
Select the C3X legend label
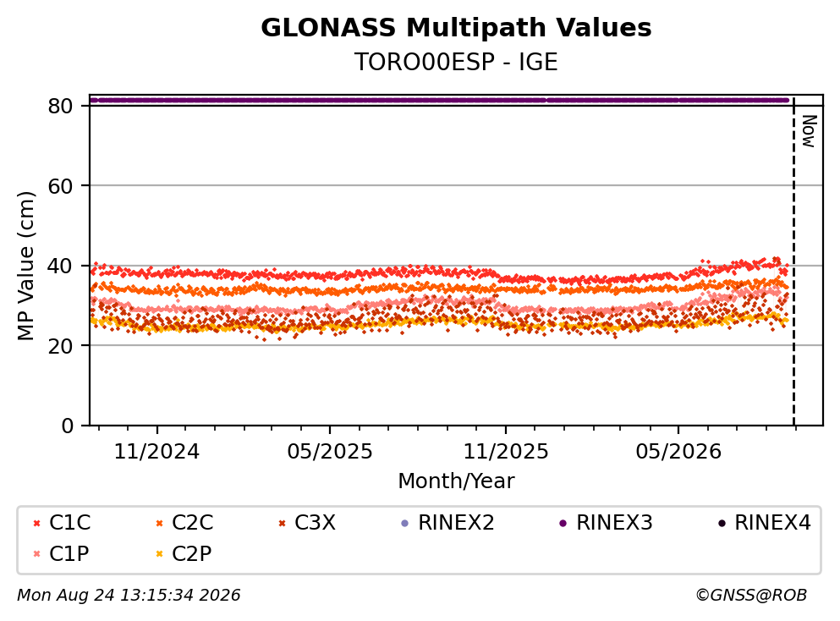pos(315,522)
